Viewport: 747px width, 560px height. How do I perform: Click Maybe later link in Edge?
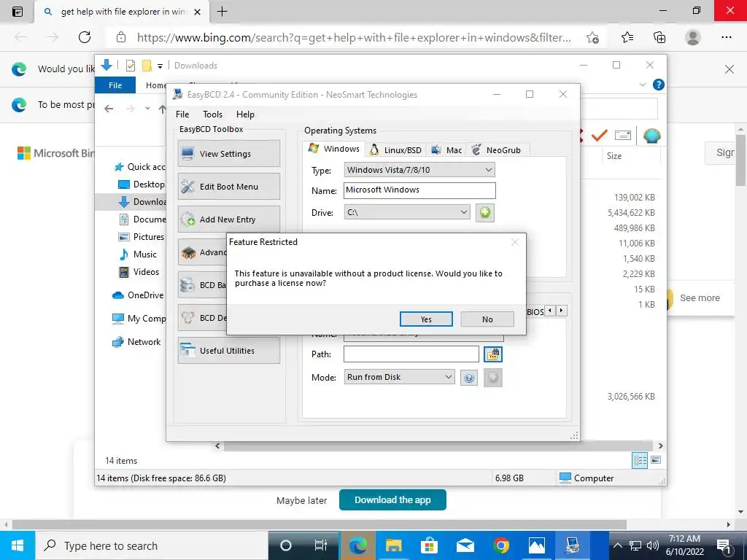pos(301,501)
